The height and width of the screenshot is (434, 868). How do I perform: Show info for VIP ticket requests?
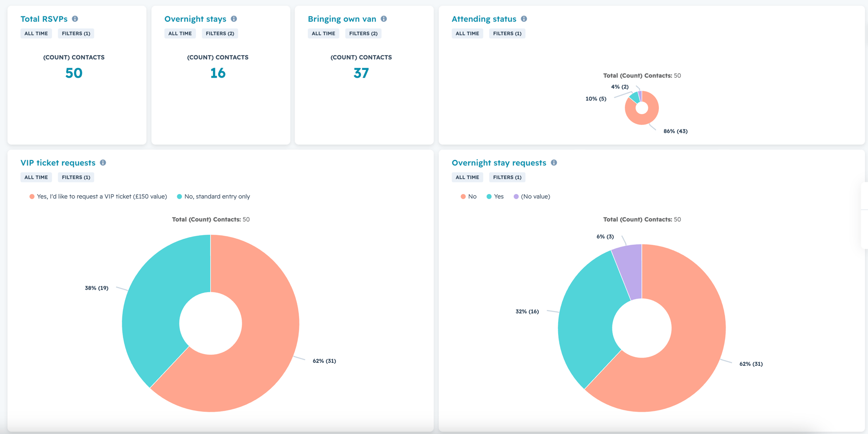[x=103, y=162]
